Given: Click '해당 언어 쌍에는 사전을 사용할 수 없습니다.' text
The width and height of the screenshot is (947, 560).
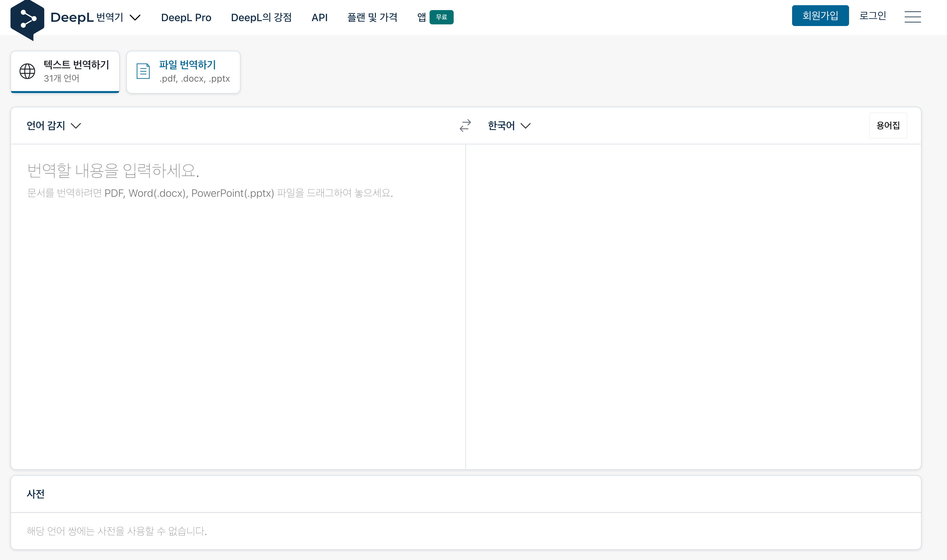Looking at the screenshot, I should [x=117, y=531].
